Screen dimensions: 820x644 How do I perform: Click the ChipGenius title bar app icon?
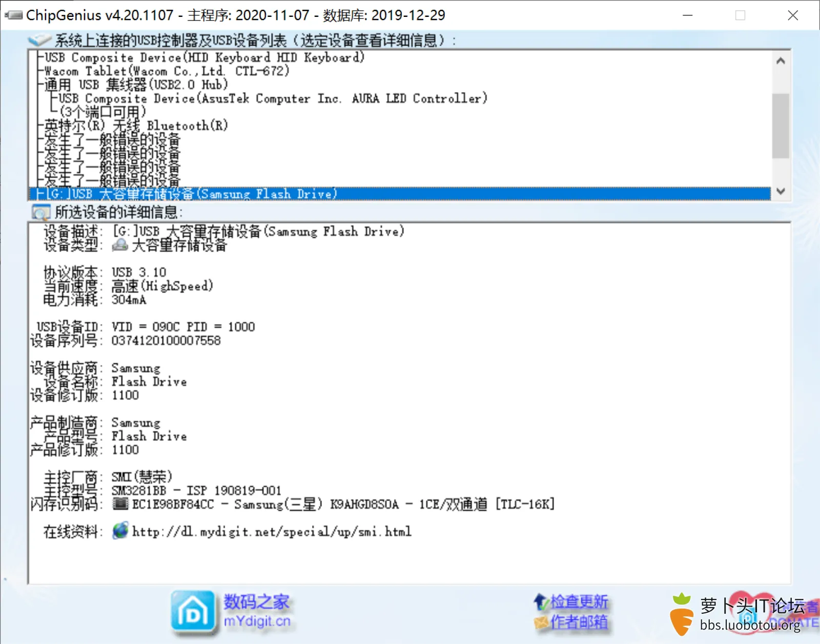pyautogui.click(x=13, y=15)
